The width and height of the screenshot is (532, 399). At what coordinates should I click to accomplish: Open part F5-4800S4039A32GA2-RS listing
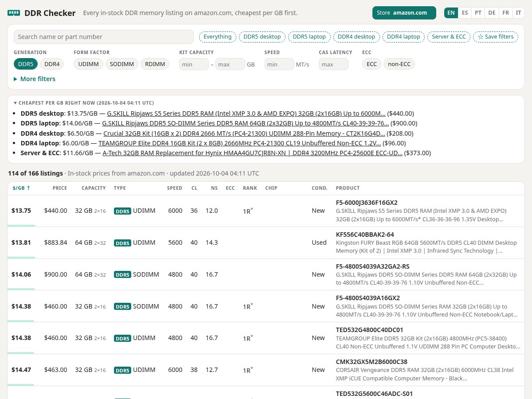click(x=373, y=266)
